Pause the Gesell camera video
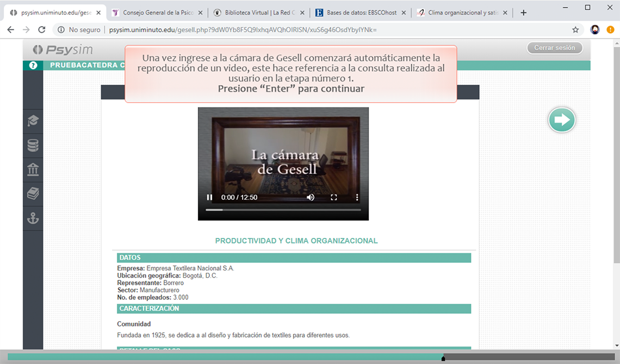 tap(209, 197)
